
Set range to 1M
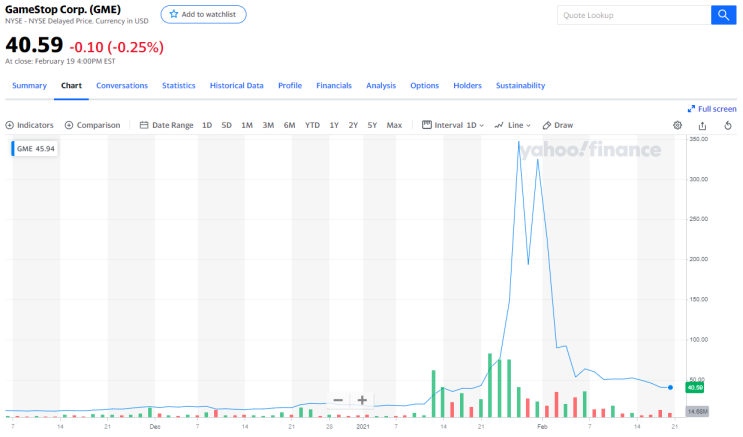click(x=247, y=125)
